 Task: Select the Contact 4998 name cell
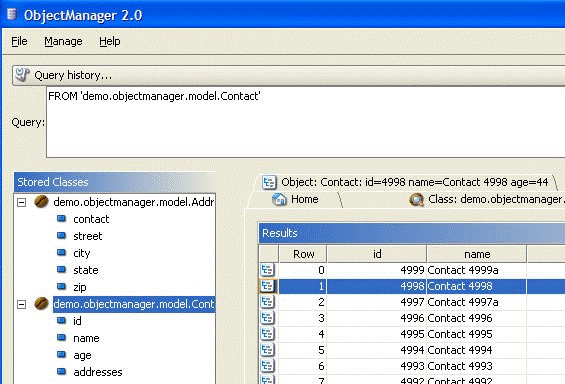tap(476, 286)
